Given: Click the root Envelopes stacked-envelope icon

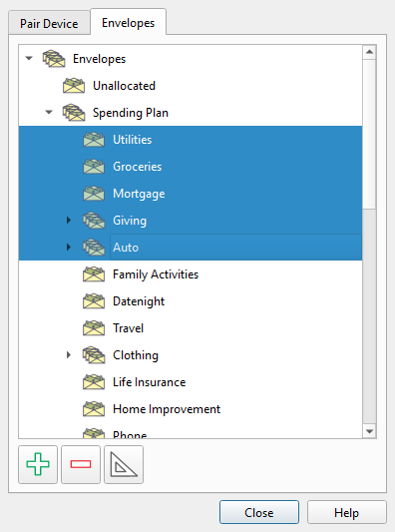Looking at the screenshot, I should pos(54,59).
